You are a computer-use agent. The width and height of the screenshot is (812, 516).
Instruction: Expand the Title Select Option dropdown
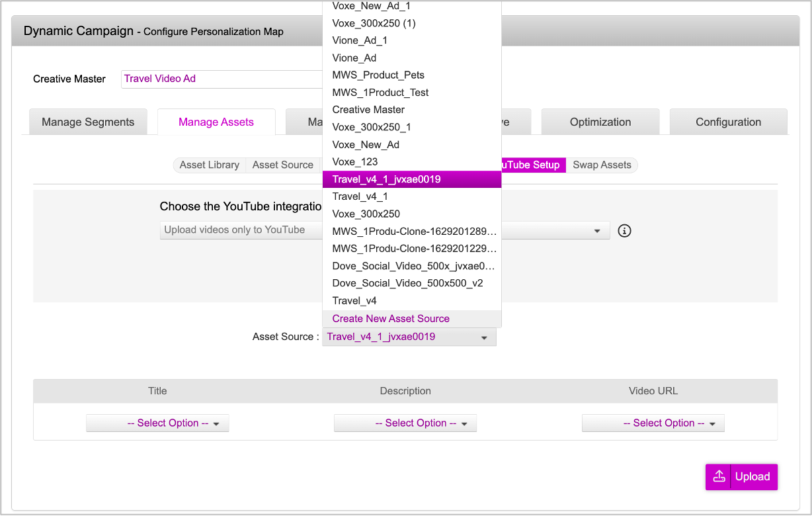click(157, 423)
